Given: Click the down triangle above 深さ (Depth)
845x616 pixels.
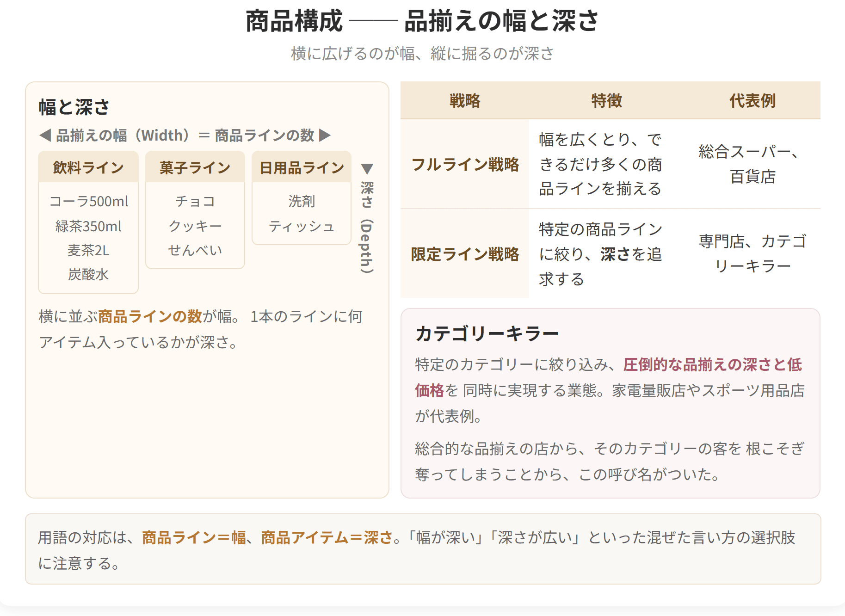Looking at the screenshot, I should pos(367,168).
